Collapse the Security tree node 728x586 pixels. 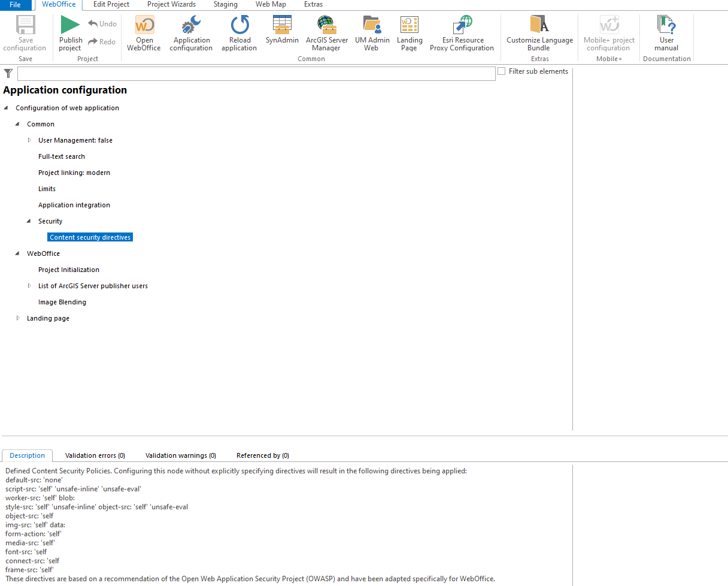[29, 220]
